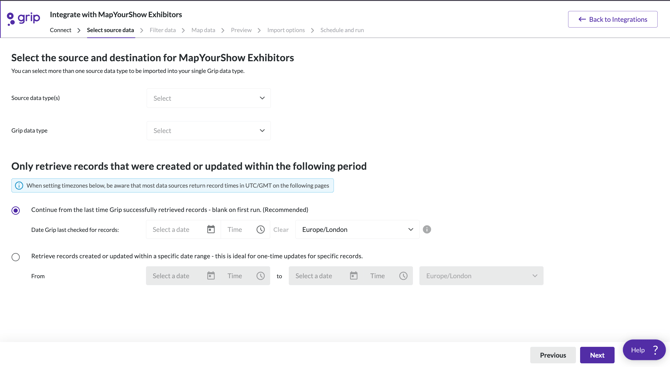Open the Help widget
The width and height of the screenshot is (670, 367).
[x=644, y=350]
